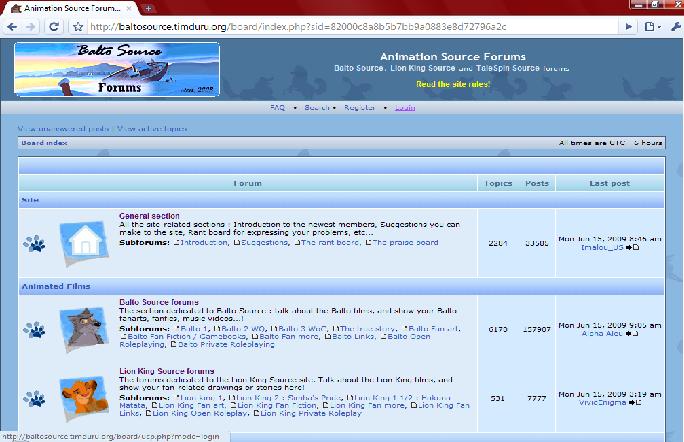Go back with the browser back arrow
This screenshot has width=684, height=442.
point(12,27)
